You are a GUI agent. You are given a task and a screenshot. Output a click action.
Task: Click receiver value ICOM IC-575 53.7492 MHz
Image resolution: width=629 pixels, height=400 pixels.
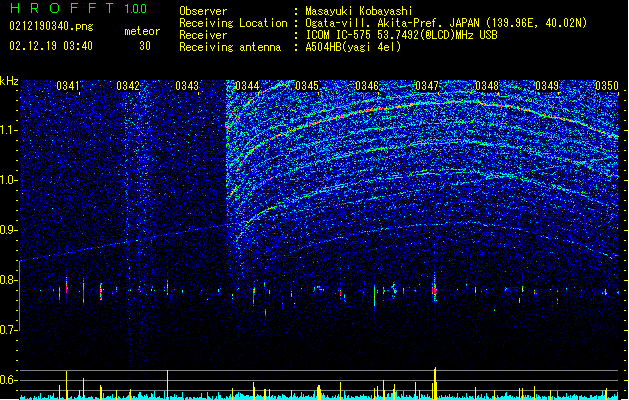point(401,35)
